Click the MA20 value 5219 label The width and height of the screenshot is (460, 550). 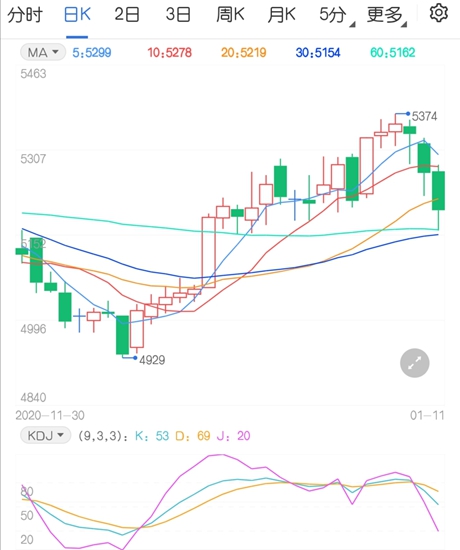pos(244,53)
